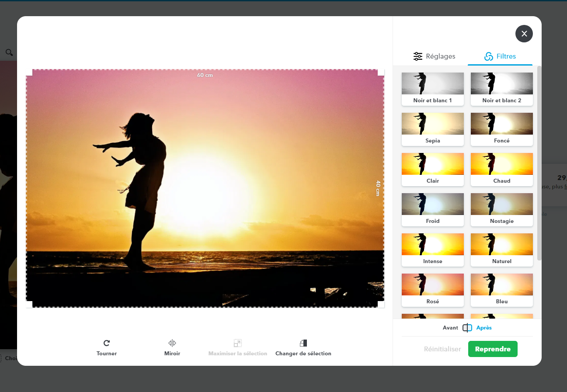The image size is (567, 392).
Task: Click the Changer de sélection icon
Action: click(x=303, y=343)
